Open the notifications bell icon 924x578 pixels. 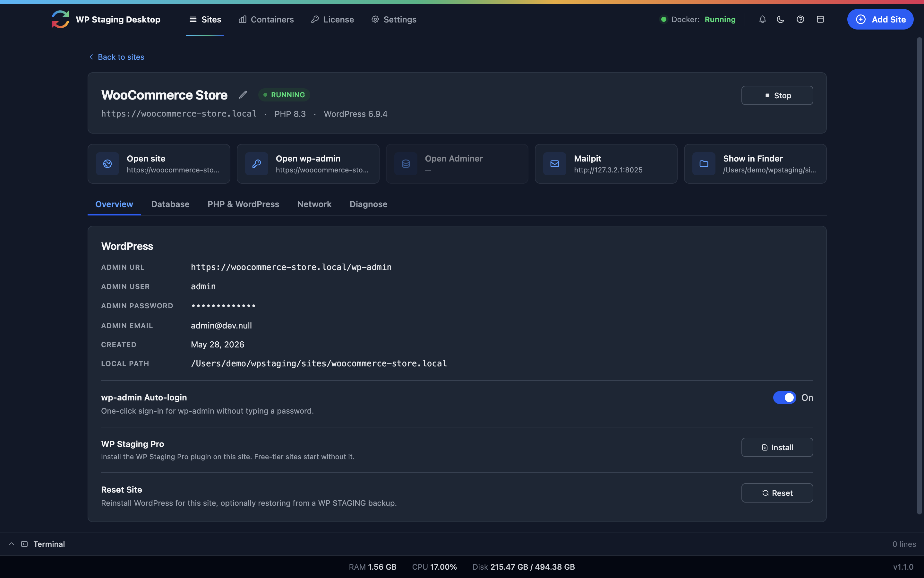pos(762,19)
